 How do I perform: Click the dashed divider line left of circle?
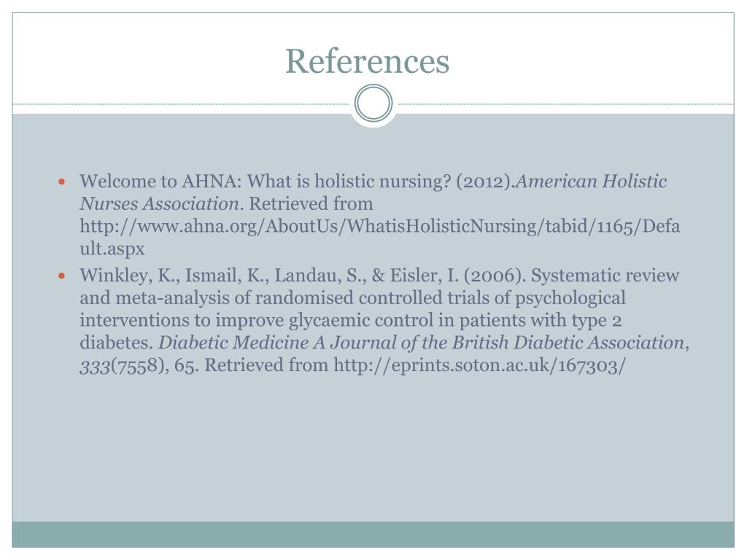[x=181, y=104]
